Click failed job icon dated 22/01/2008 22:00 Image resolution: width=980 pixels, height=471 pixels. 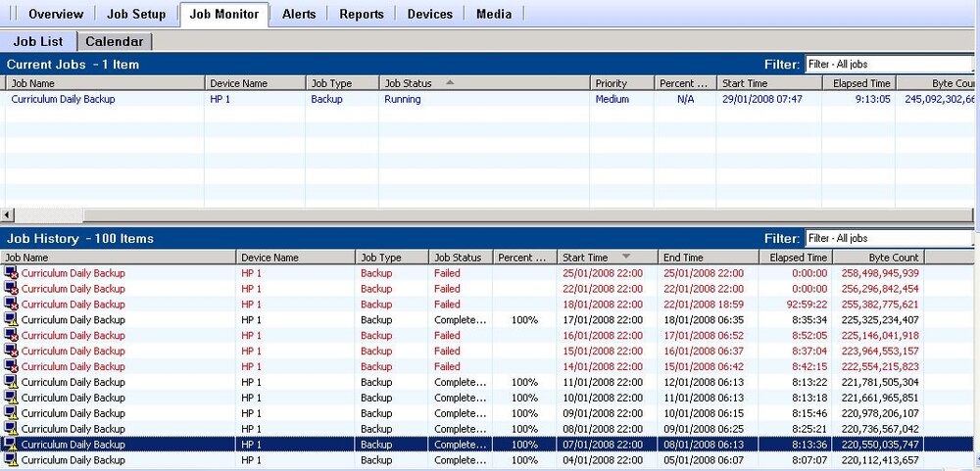coord(11,288)
